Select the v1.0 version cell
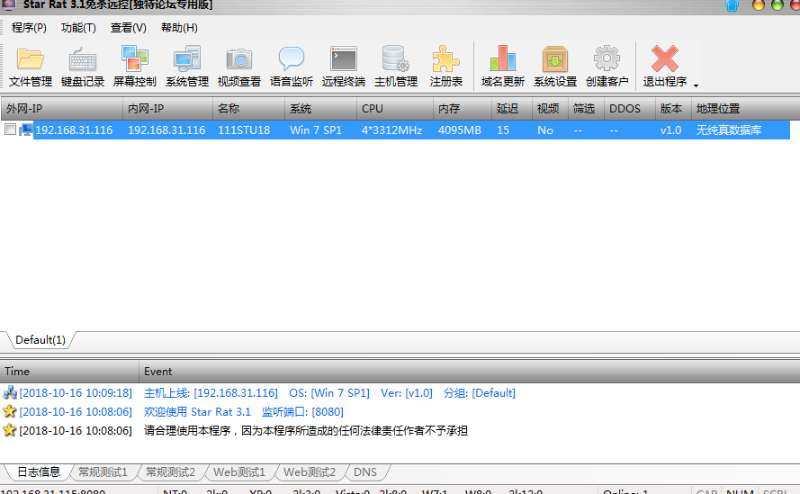This screenshot has height=494, width=800. (670, 130)
